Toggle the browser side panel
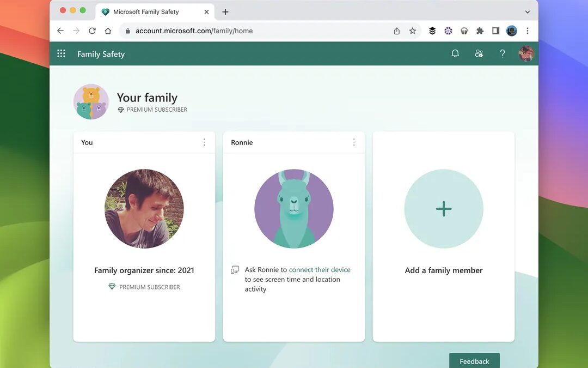The height and width of the screenshot is (368, 588). pyautogui.click(x=495, y=31)
